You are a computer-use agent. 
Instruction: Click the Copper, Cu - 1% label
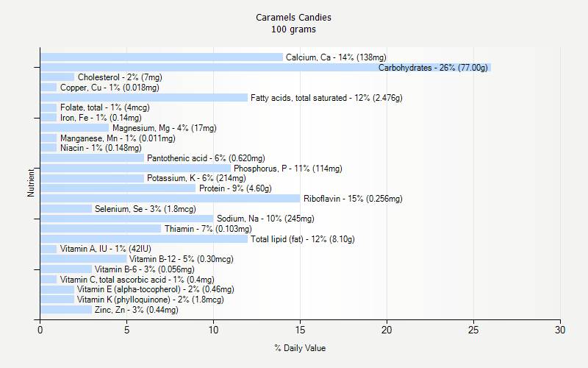110,88
